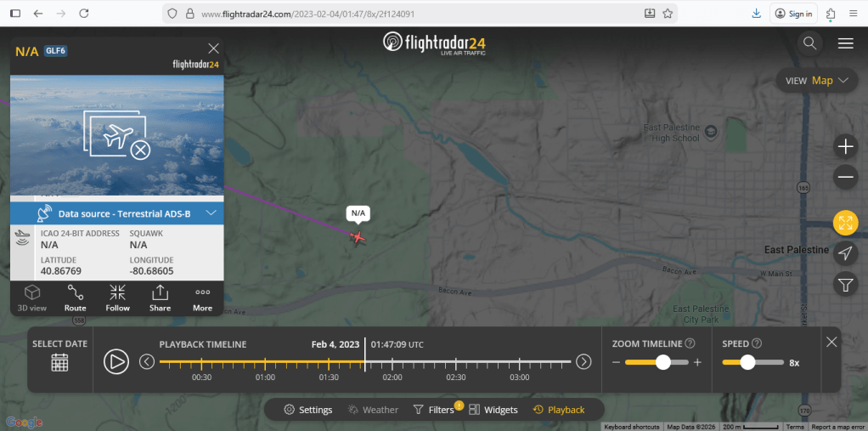Start playback with the play button
This screenshot has height=431, width=868.
[x=116, y=362]
